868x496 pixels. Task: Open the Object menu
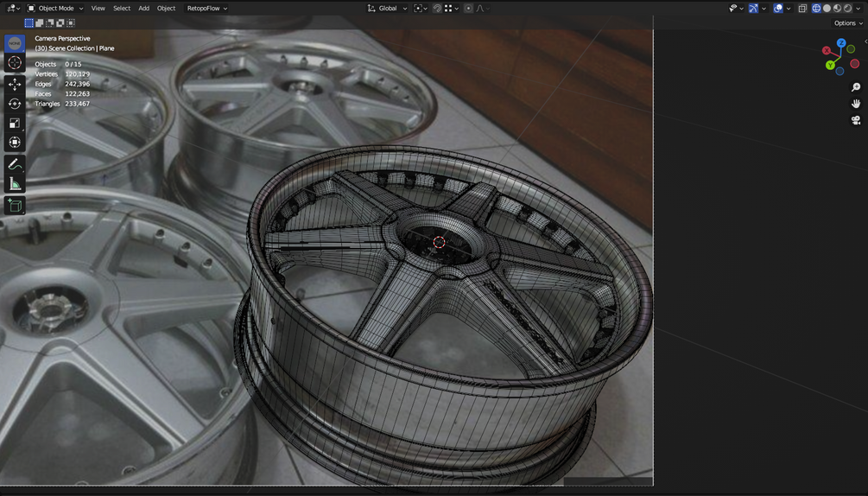(x=166, y=9)
